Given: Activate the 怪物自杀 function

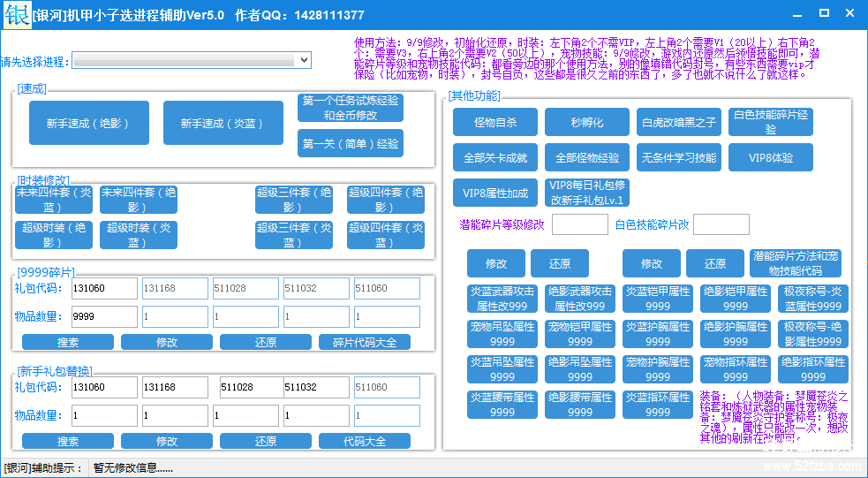Looking at the screenshot, I should click(494, 122).
